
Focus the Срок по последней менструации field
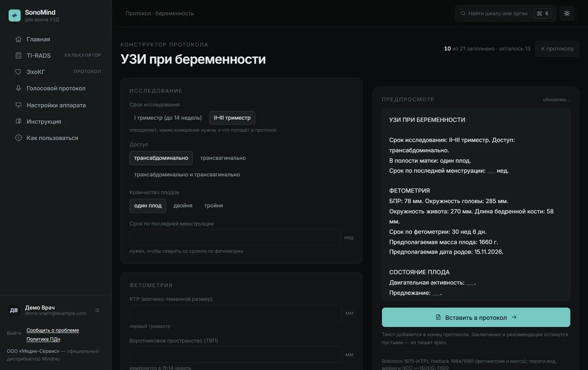tap(235, 237)
